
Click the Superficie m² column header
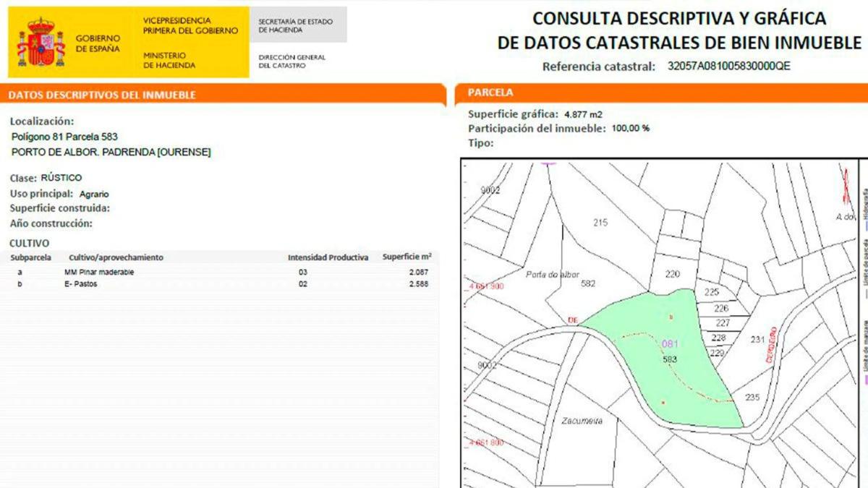click(x=407, y=257)
